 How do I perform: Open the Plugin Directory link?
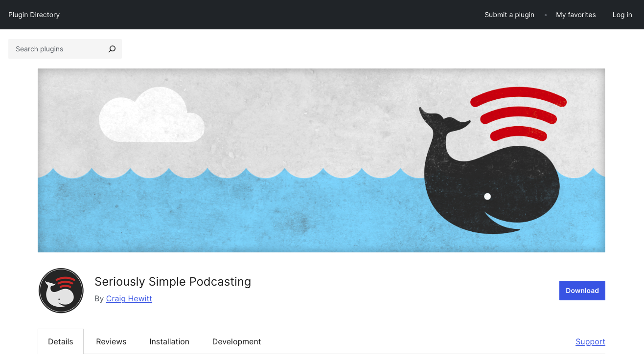(34, 15)
